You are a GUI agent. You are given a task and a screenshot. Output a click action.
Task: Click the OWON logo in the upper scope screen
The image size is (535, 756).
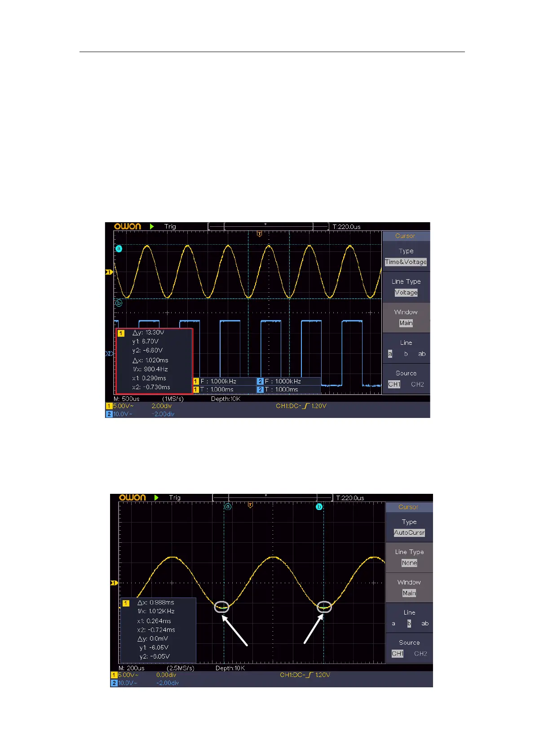tap(127, 226)
